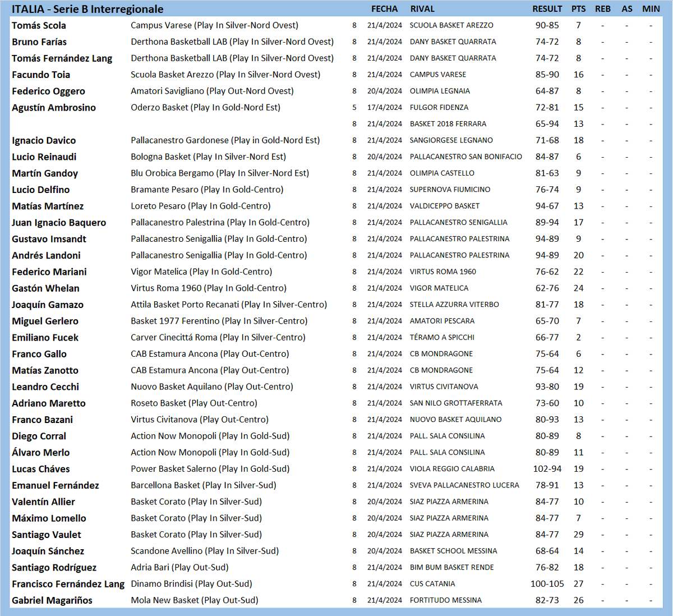Click player name Martín Gandoy
673x616 pixels.
coord(45,173)
